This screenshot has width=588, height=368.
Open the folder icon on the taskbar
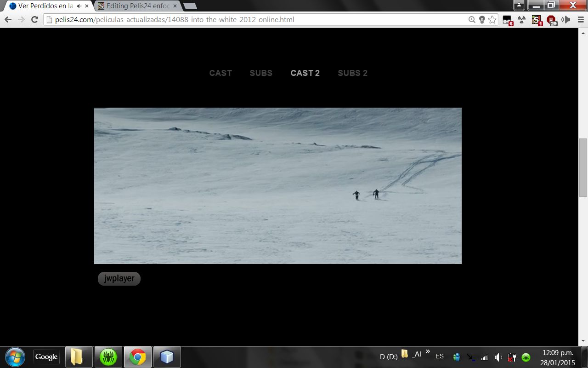tap(79, 357)
